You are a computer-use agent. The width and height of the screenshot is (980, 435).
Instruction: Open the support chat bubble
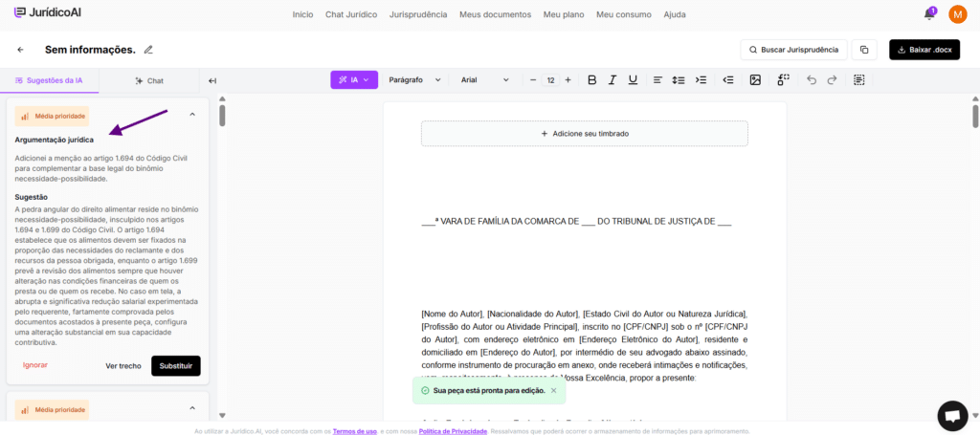(x=952, y=416)
